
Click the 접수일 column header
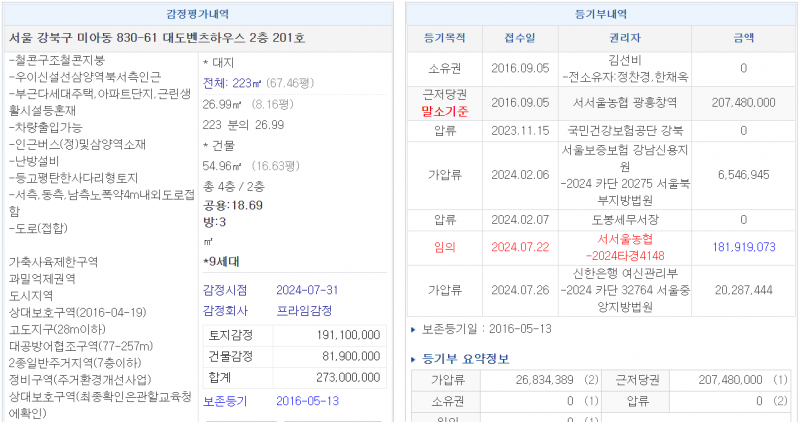pyautogui.click(x=519, y=38)
